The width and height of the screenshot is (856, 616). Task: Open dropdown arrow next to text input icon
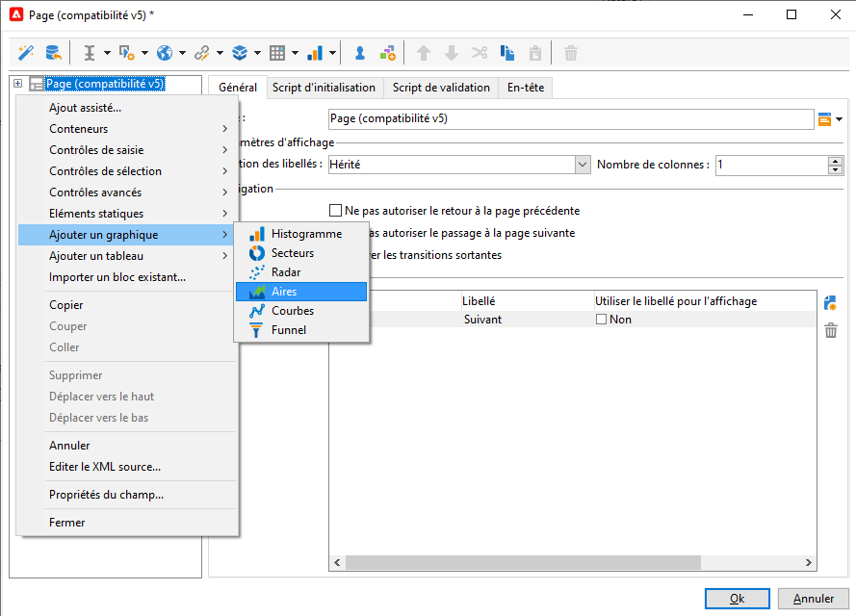pos(107,53)
